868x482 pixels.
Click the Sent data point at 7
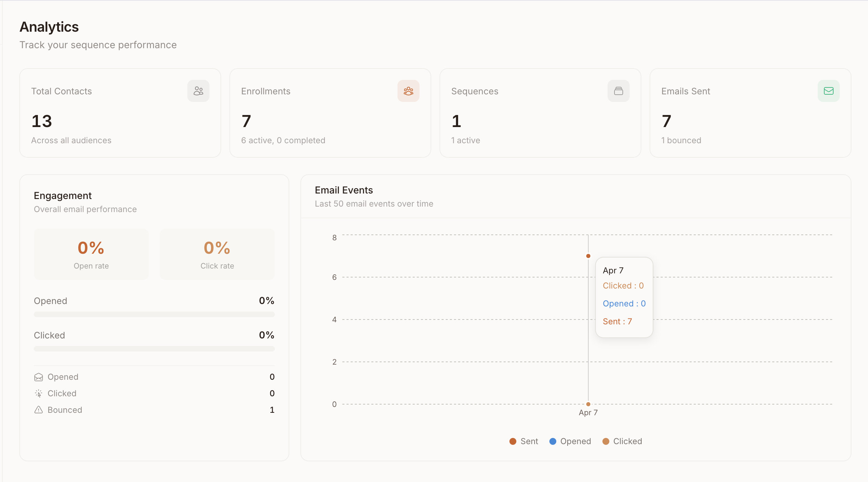click(x=588, y=256)
